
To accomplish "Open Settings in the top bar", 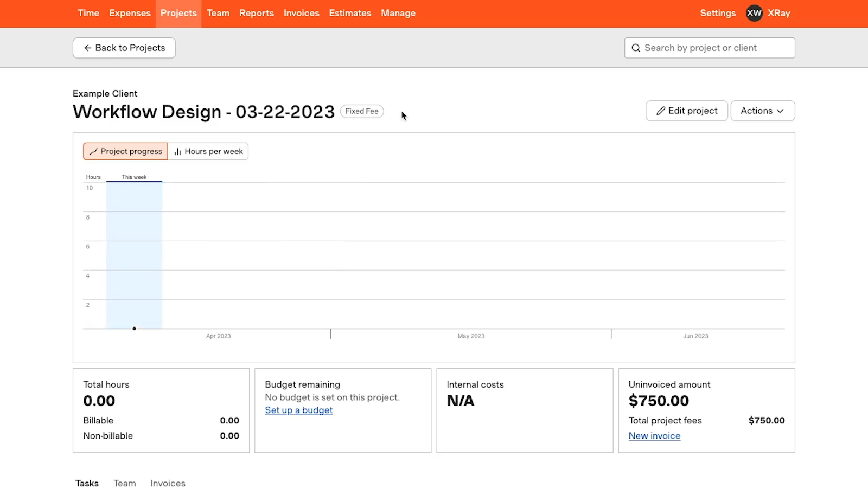I will click(x=718, y=13).
